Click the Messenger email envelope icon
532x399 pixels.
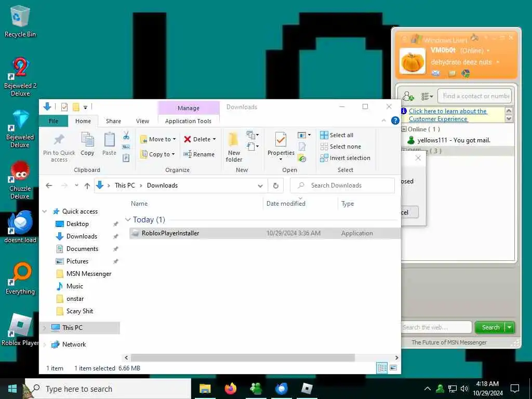pos(436,73)
